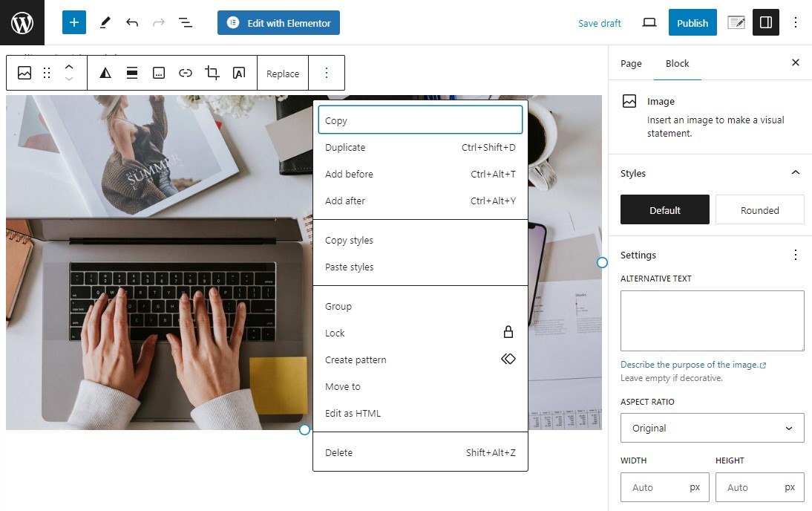
Task: Move the block down with the arrow
Action: 69,79
